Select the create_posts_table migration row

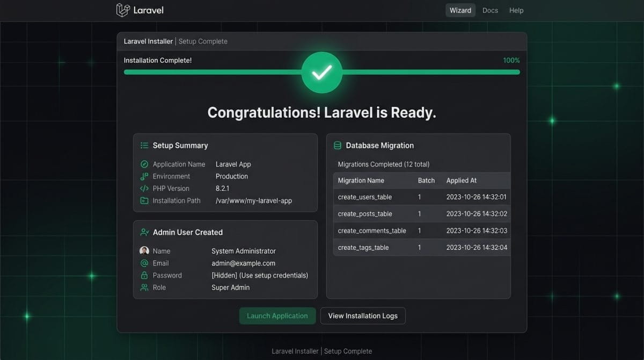tap(422, 214)
